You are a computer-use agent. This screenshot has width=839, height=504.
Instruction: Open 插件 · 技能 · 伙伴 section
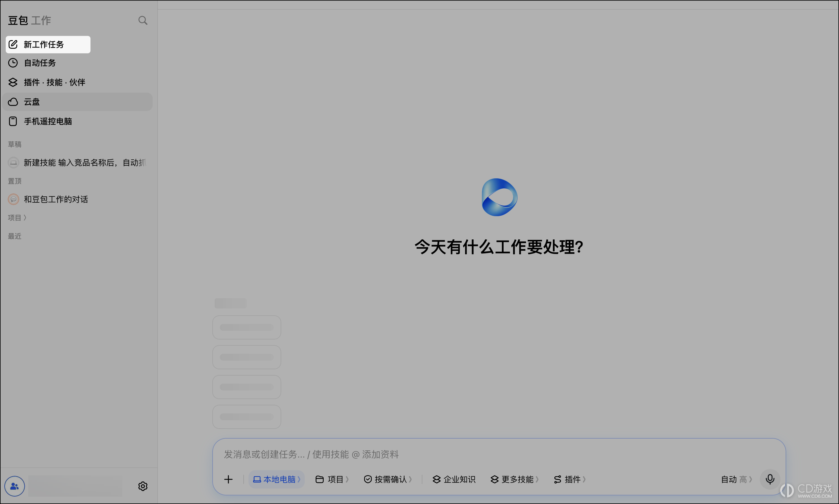click(77, 82)
